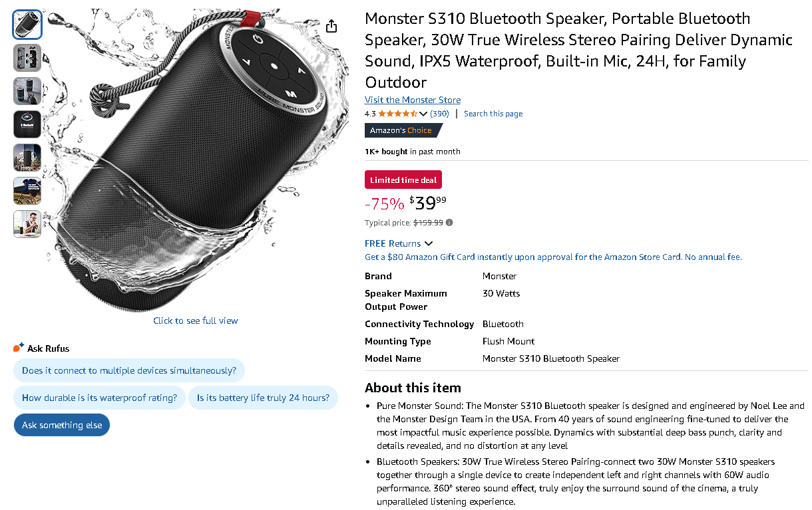This screenshot has height=510, width=812.
Task: Select the first product thumbnail
Action: (27, 24)
